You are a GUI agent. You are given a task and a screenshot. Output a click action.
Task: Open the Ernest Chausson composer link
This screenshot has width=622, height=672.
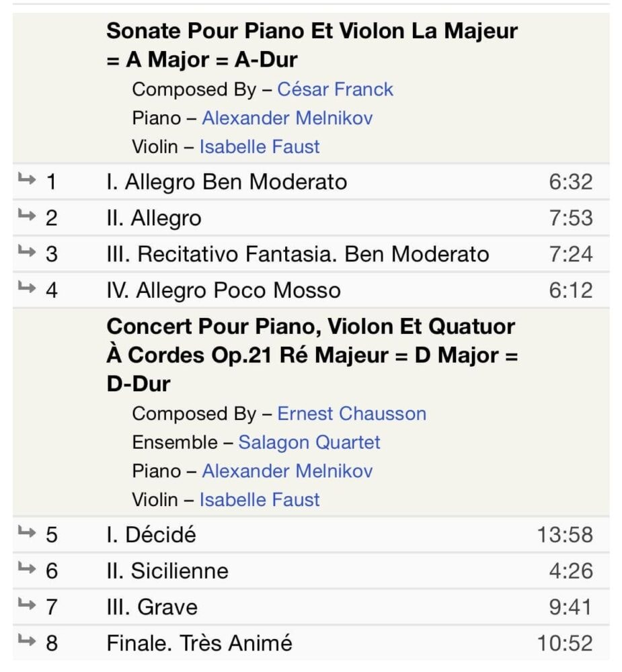352,414
